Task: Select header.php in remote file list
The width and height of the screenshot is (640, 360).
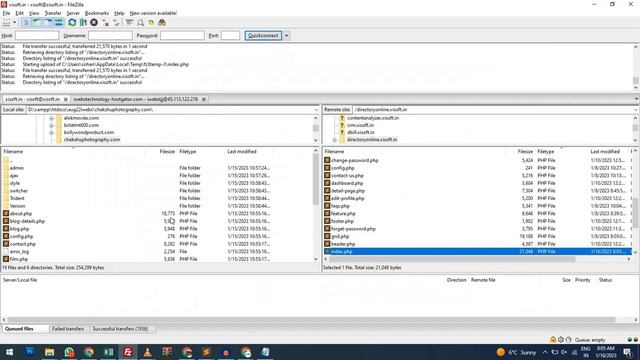Action: (x=343, y=244)
